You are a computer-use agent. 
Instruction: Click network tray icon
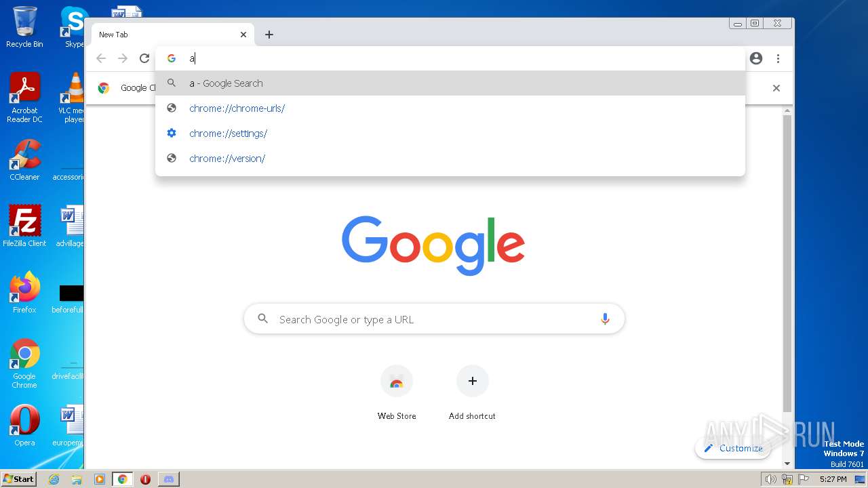787,479
